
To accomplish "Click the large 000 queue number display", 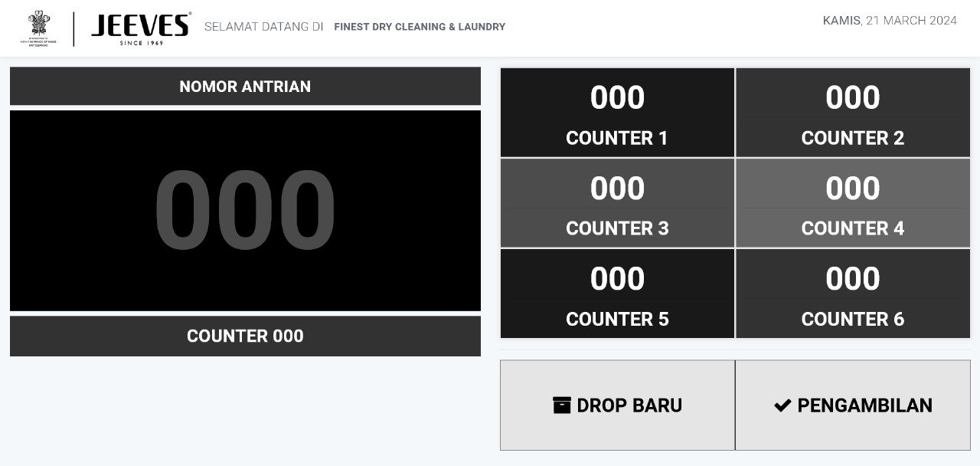I will coord(245,211).
